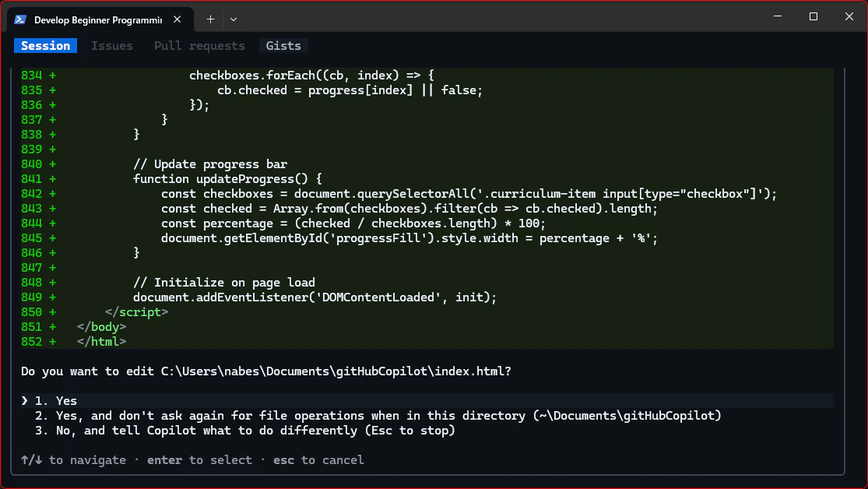The image size is (868, 489).
Task: Click the selection arrow beside option 1
Action: click(x=24, y=400)
